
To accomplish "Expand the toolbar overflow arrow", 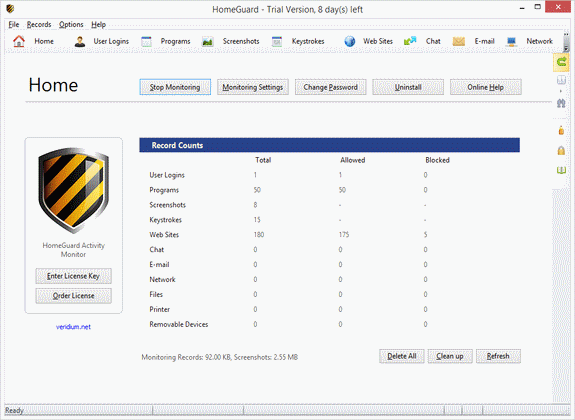I will click(566, 48).
